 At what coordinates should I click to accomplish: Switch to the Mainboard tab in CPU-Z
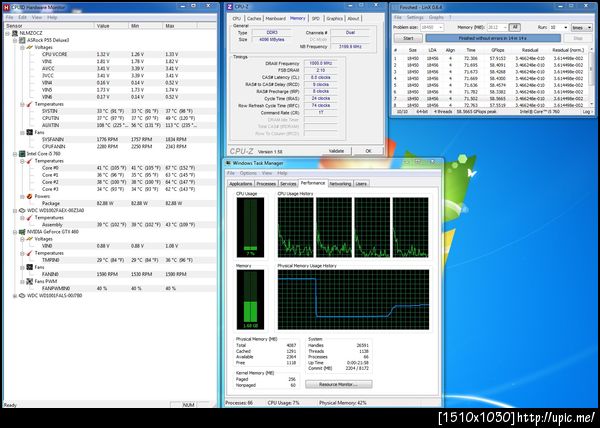pyautogui.click(x=276, y=18)
